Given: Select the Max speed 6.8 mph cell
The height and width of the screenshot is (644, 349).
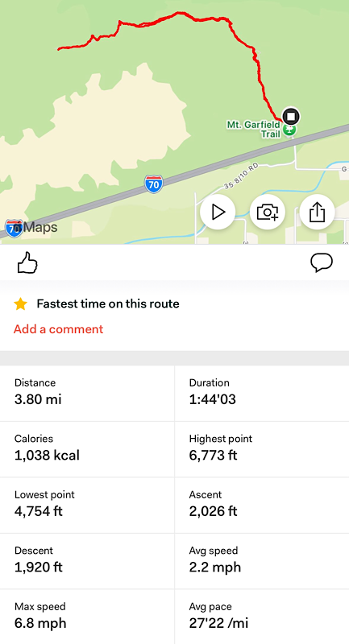Looking at the screenshot, I should point(87,617).
